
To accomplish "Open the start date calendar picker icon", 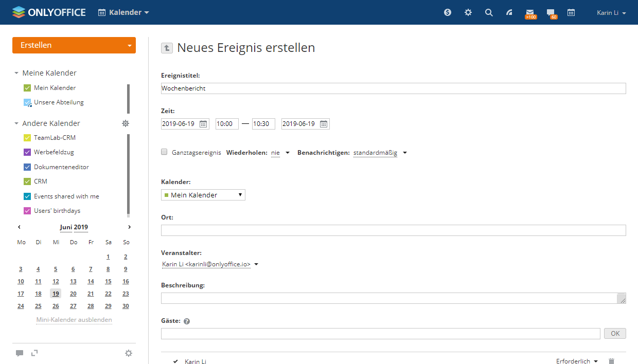I will [x=203, y=124].
